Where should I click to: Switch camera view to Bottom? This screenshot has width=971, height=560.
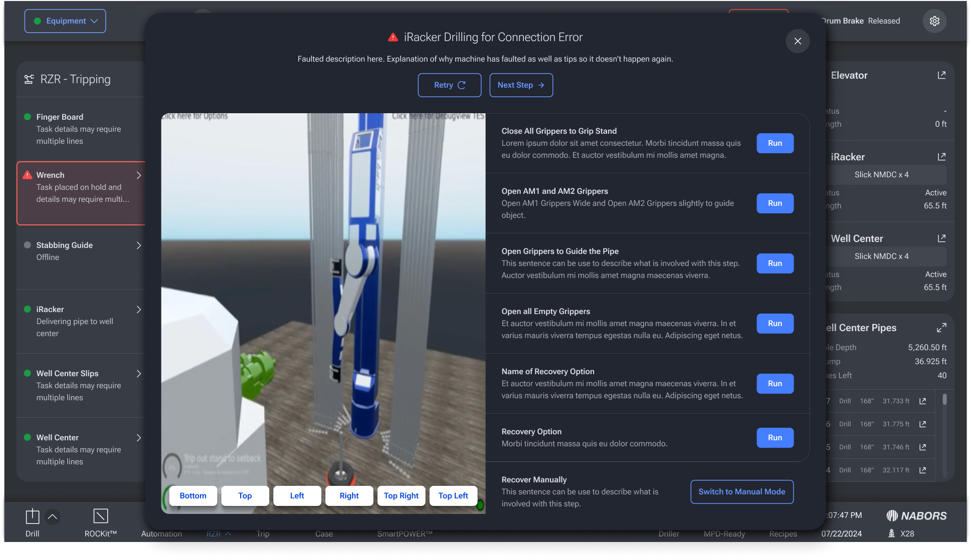(193, 496)
